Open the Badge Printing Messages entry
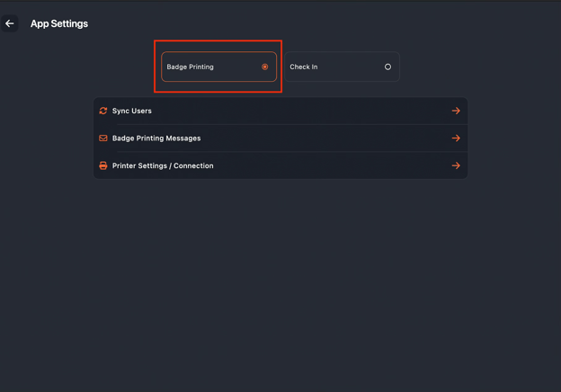Viewport: 561px width, 392px height. pos(280,138)
